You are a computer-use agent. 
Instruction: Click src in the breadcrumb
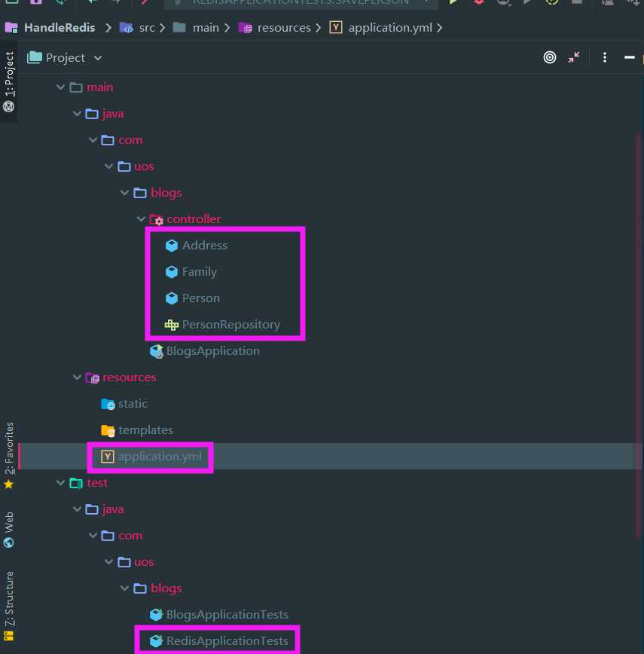coord(147,28)
